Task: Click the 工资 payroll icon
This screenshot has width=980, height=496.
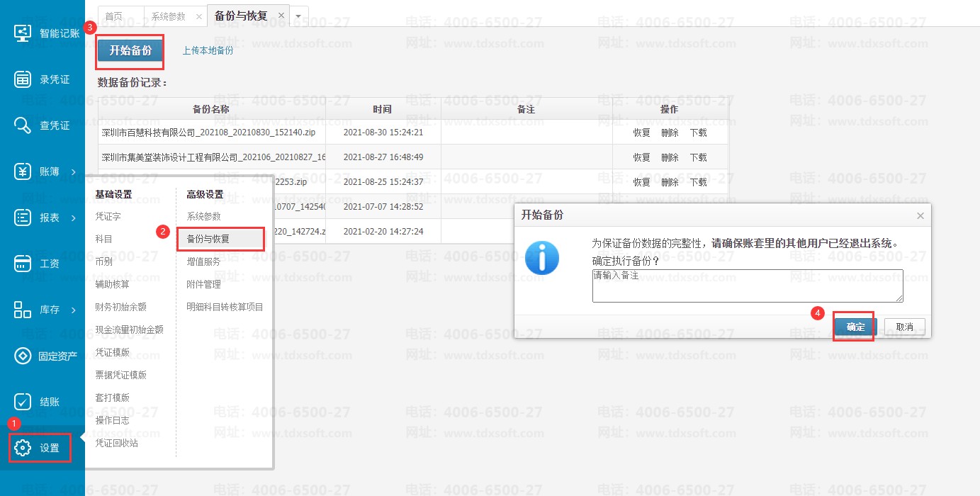Action: click(23, 264)
